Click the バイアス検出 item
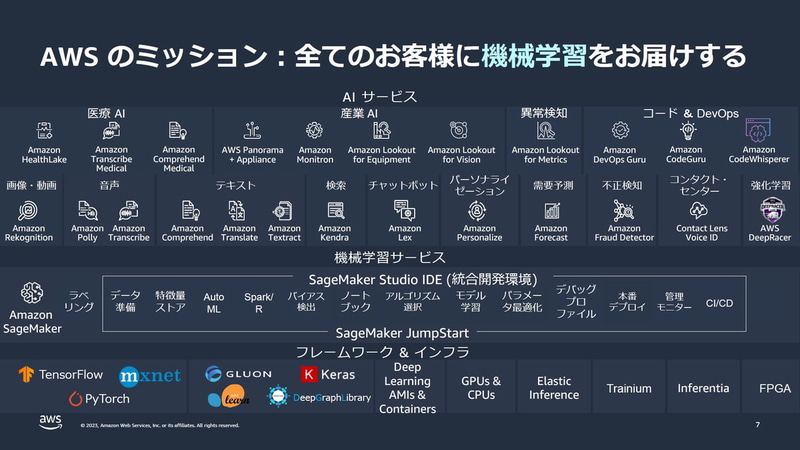Viewport: 800px width, 450px height. click(306, 301)
